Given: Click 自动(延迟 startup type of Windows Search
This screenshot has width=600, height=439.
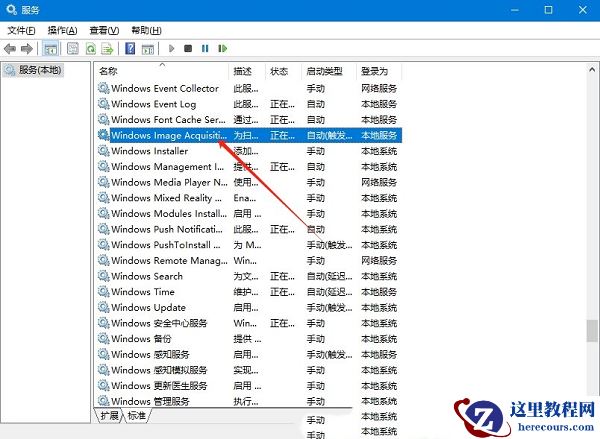Looking at the screenshot, I should tap(329, 276).
